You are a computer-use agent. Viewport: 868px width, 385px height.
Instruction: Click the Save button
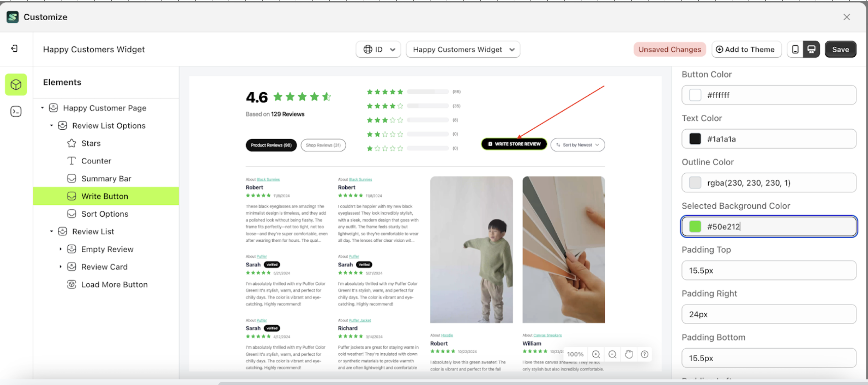pyautogui.click(x=840, y=49)
